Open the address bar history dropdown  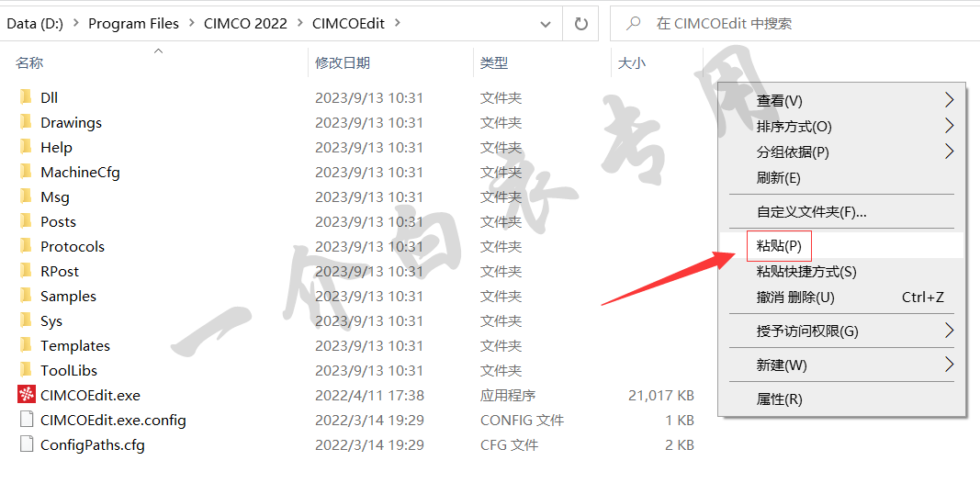click(545, 24)
